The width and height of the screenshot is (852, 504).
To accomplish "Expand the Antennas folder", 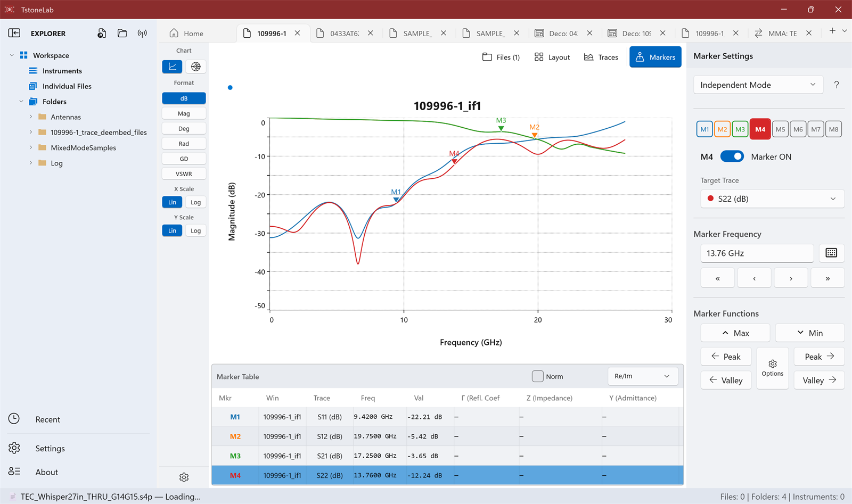I will 31,117.
